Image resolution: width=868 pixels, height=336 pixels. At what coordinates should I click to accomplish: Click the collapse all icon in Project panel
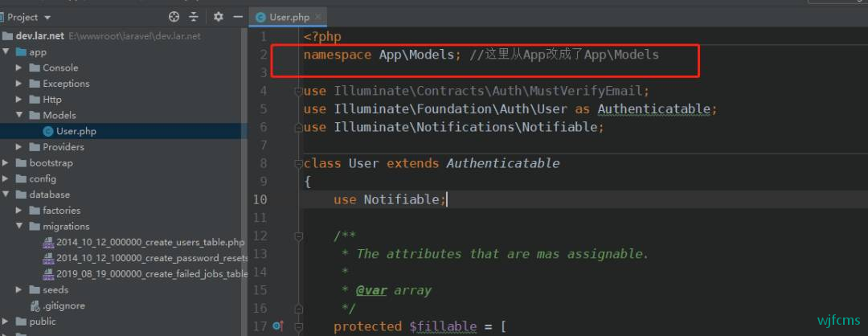[x=193, y=17]
